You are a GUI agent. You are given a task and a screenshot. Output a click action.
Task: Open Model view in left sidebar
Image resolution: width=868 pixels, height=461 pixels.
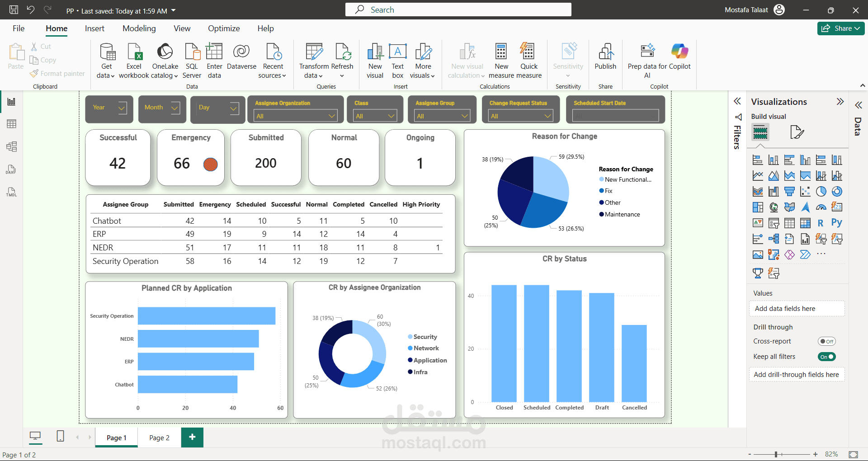point(12,146)
